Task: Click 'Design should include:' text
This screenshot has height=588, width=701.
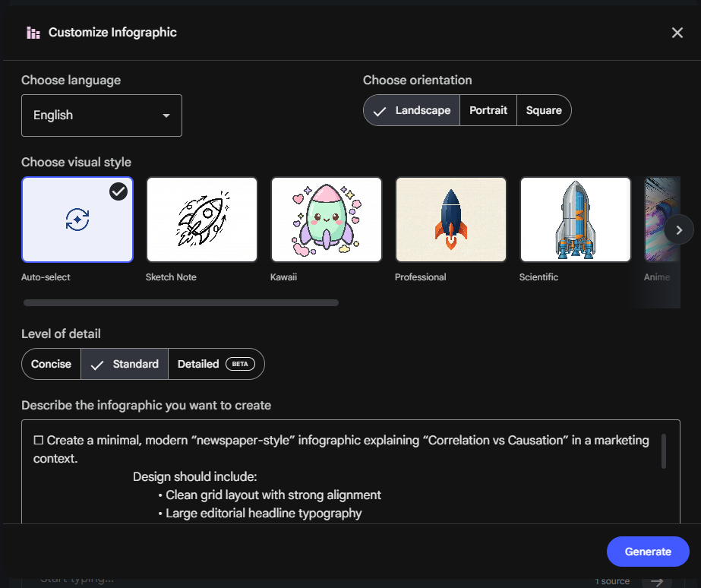Action: (195, 476)
